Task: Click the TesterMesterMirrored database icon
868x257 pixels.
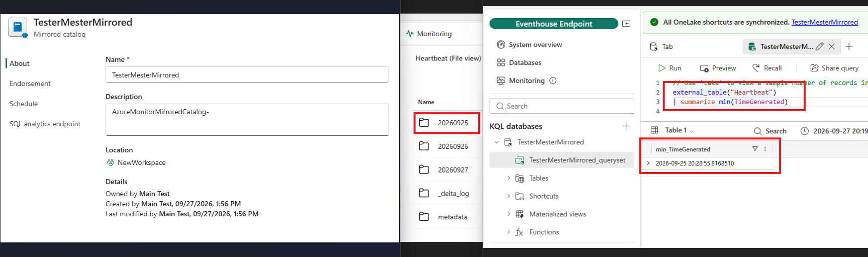Action: 508,142
